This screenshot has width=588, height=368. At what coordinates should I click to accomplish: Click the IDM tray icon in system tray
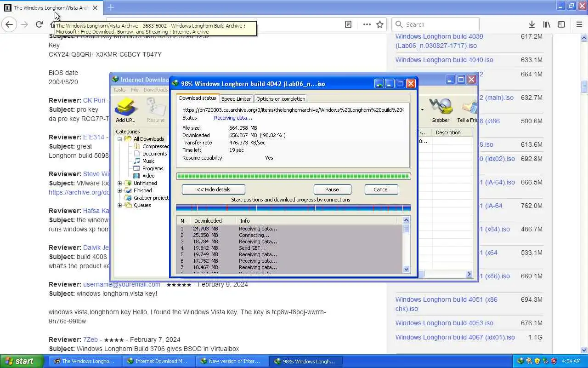[x=520, y=361]
